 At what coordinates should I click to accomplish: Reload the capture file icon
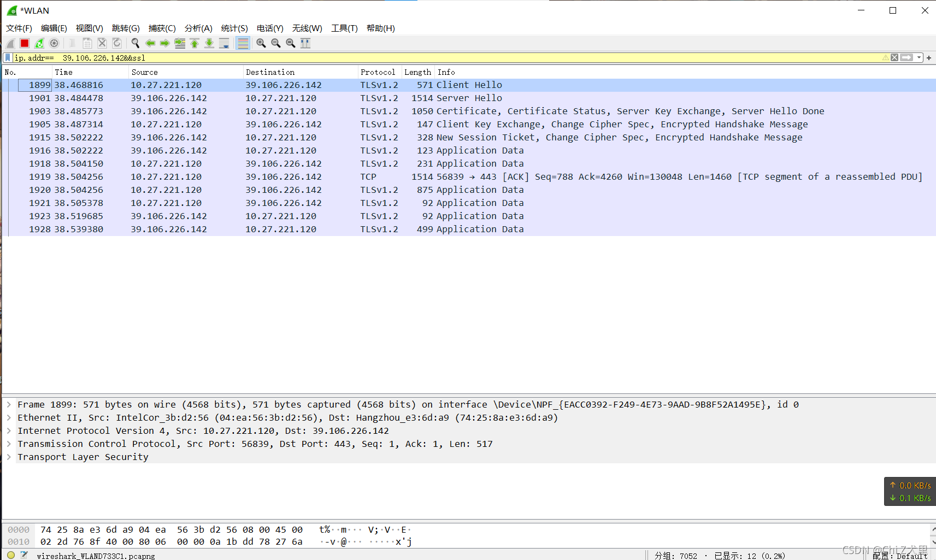pyautogui.click(x=117, y=43)
